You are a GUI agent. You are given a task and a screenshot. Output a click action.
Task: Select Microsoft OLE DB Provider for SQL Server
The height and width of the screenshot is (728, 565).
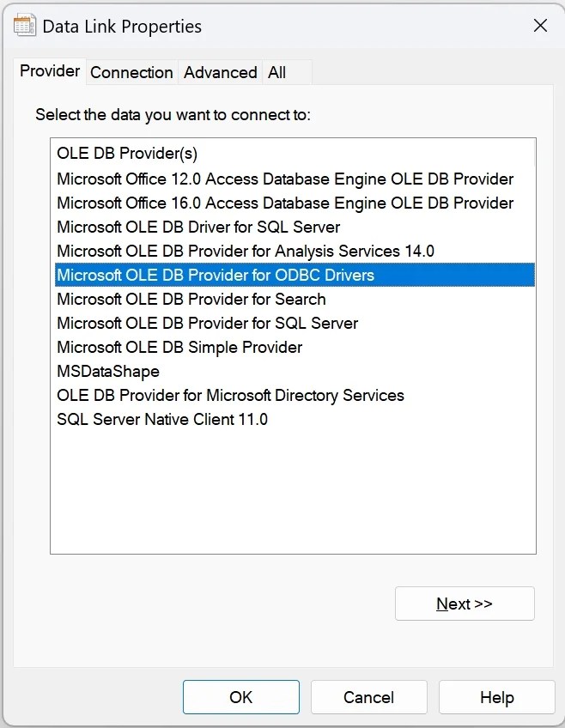[x=207, y=324]
